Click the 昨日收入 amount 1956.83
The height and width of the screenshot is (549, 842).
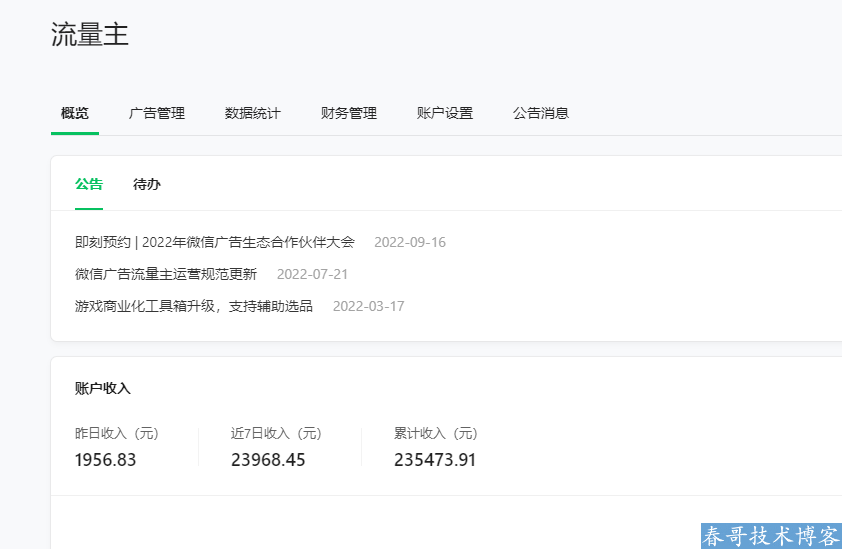click(105, 460)
